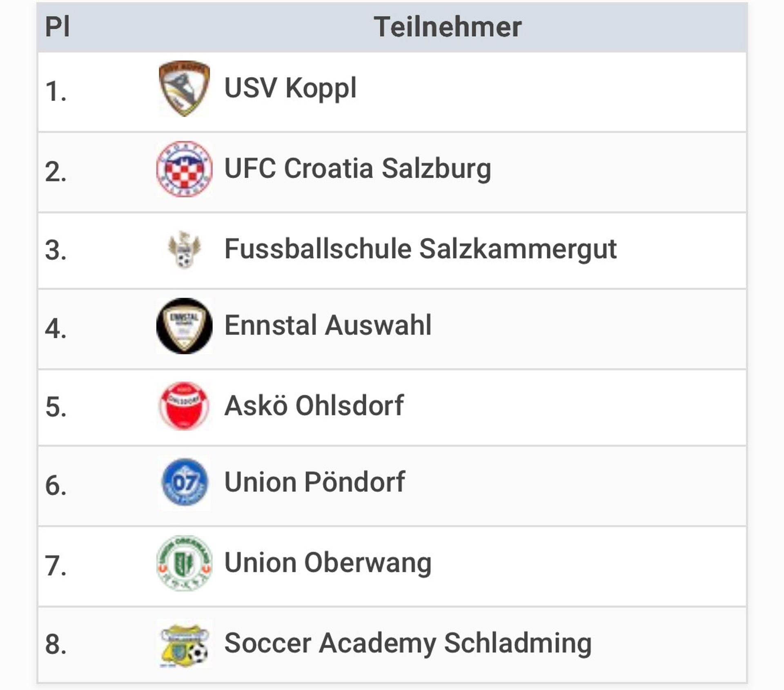The width and height of the screenshot is (784, 690).
Task: Click the UFC Croatia Salzburg checkered logo
Action: 184,169
